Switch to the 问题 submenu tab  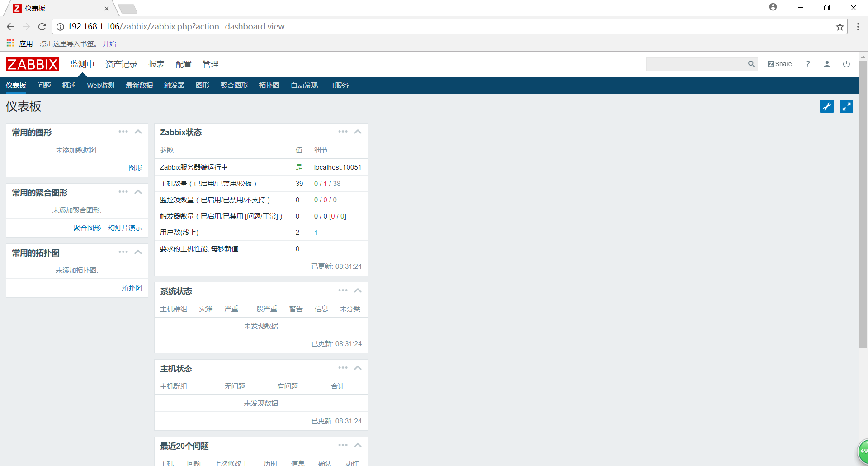point(44,86)
